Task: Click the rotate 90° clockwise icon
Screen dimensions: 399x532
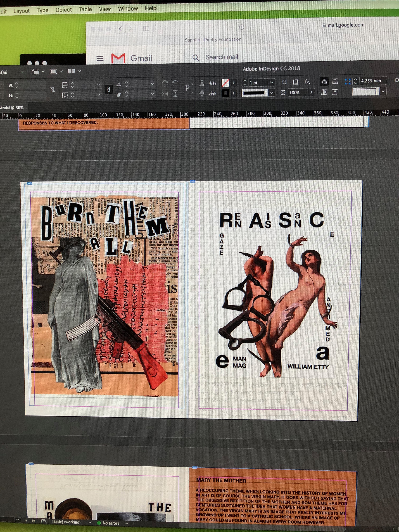Action: (x=165, y=84)
